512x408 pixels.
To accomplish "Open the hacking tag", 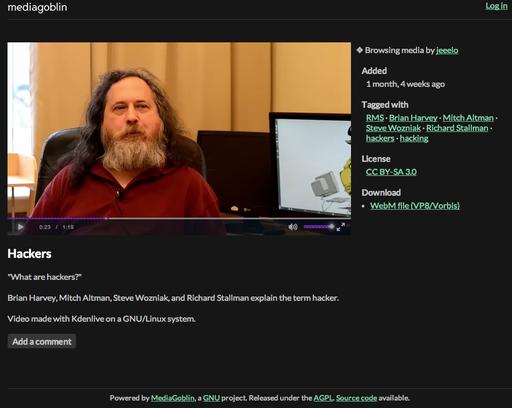I will tap(414, 138).
